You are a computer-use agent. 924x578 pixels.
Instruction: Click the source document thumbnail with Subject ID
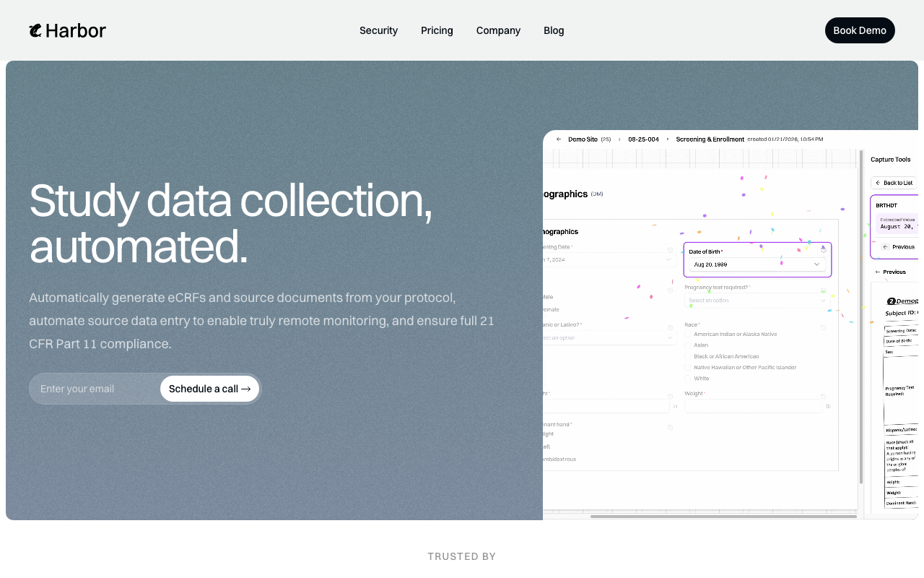coord(894,397)
